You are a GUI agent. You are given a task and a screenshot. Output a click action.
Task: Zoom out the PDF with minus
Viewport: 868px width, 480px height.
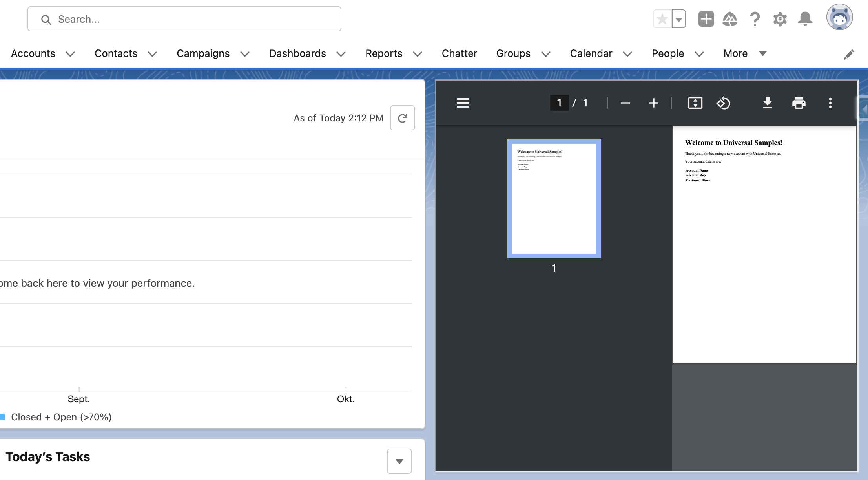click(x=625, y=103)
